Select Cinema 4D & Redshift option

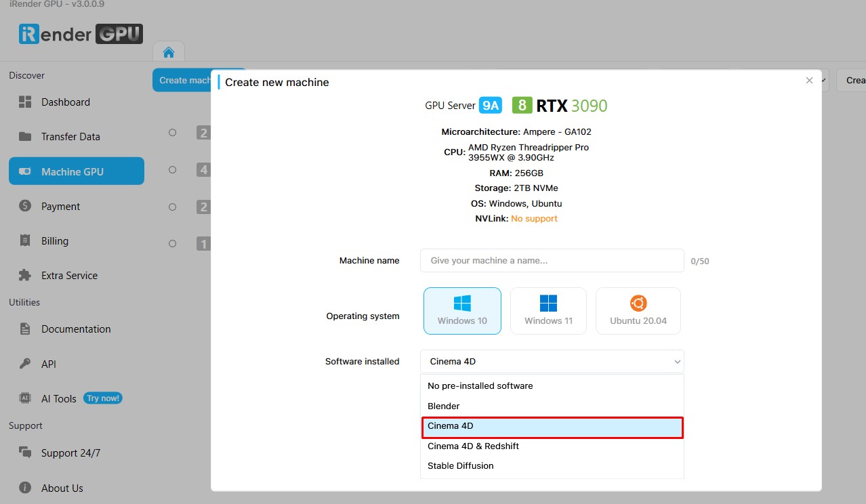pyautogui.click(x=473, y=446)
